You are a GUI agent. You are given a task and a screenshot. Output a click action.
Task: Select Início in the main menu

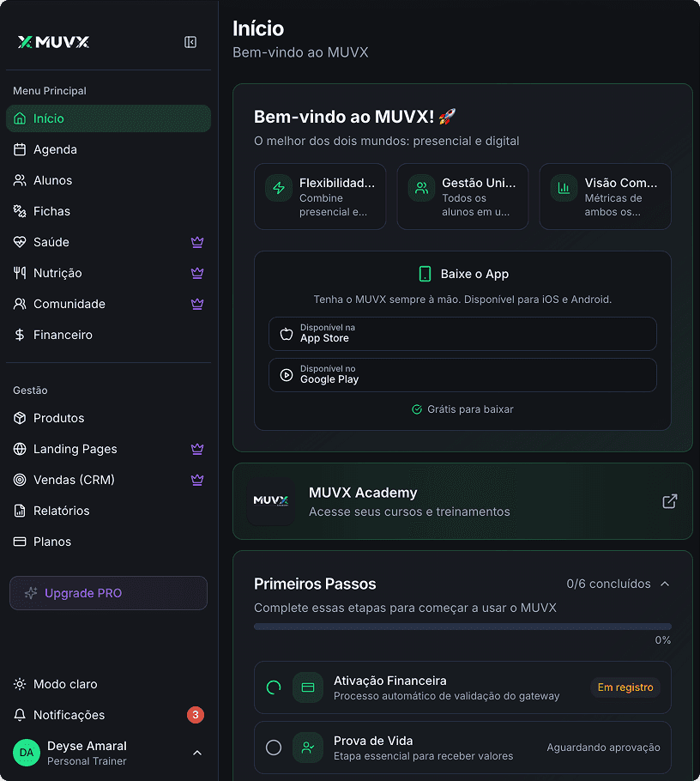(108, 118)
